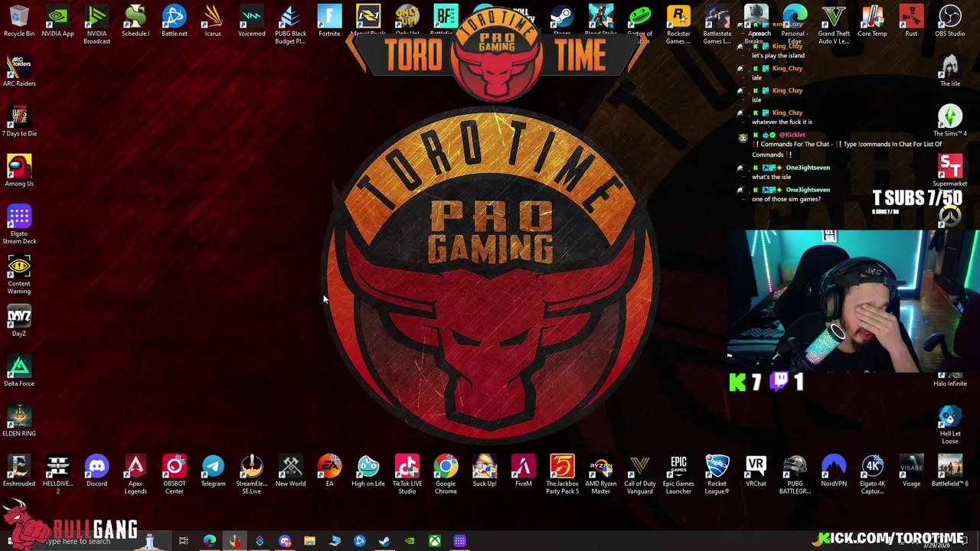This screenshot has height=551, width=980.
Task: Launch Discord from the desktop icon
Action: coord(96,471)
